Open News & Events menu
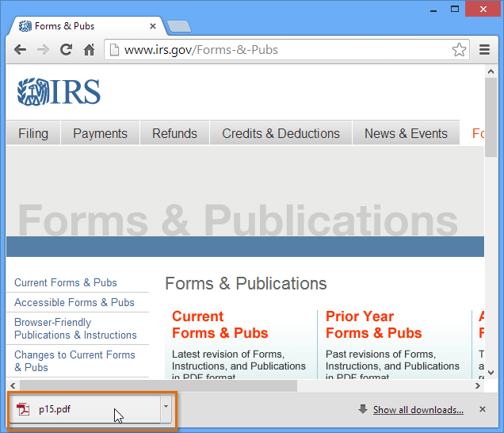This screenshot has width=504, height=433. 406,133
